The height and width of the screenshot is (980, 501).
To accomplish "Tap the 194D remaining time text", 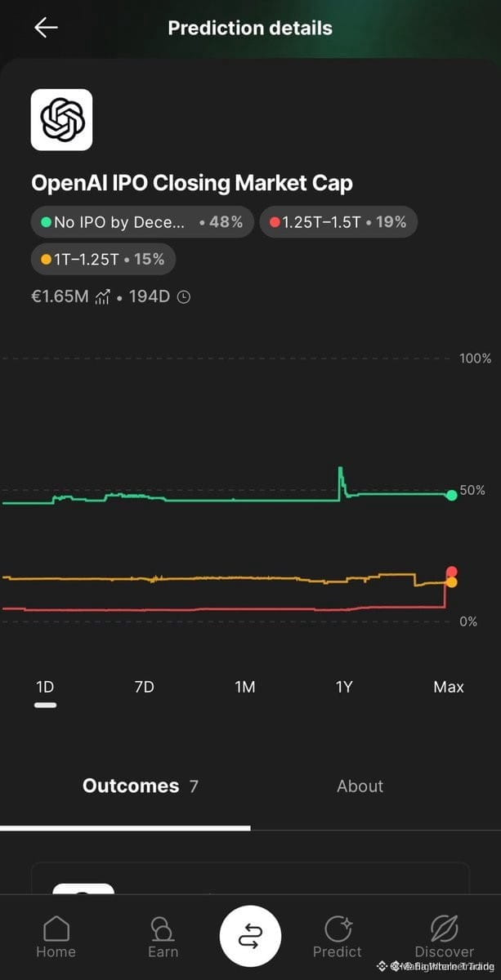I will 150,296.
